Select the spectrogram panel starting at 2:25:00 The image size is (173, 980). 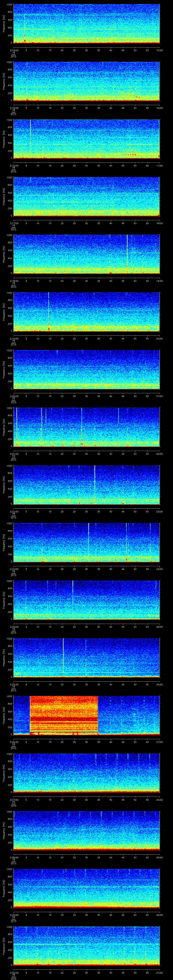tap(87, 657)
